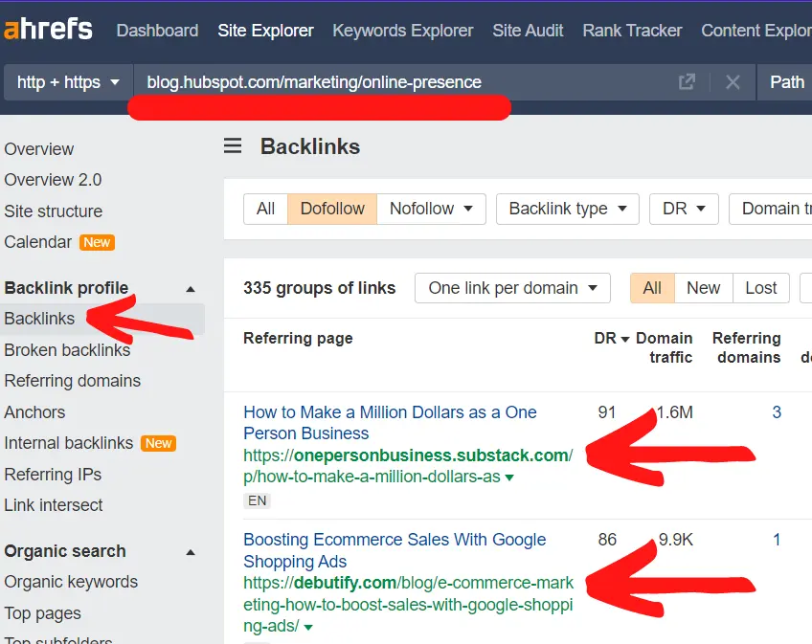Open Content Explorer

click(x=756, y=31)
